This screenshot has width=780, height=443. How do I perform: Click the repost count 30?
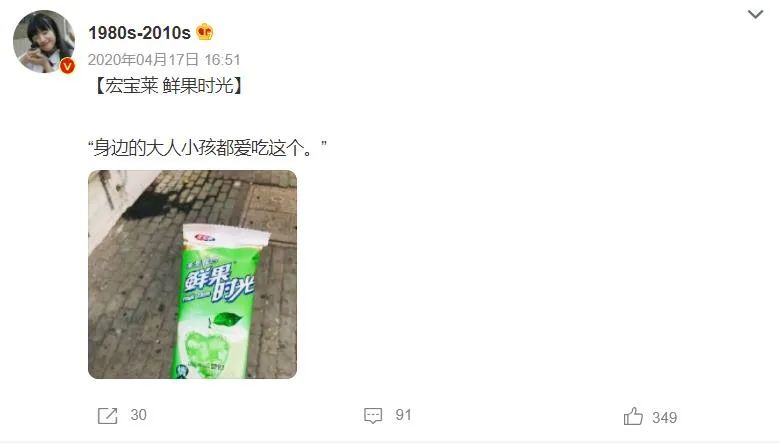pos(138,415)
